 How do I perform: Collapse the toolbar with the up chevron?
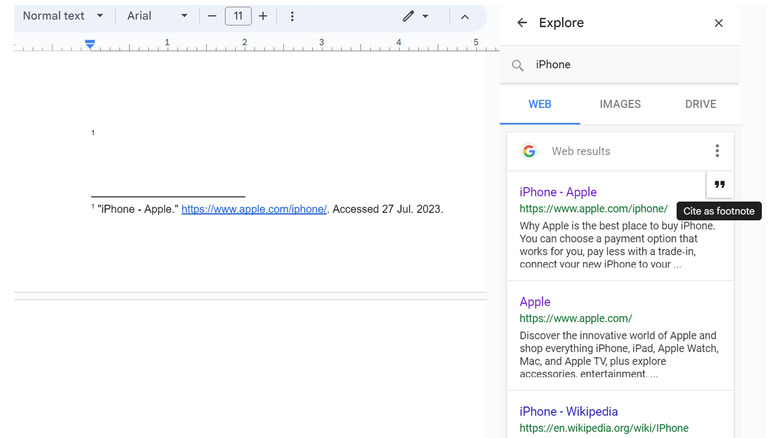point(465,16)
